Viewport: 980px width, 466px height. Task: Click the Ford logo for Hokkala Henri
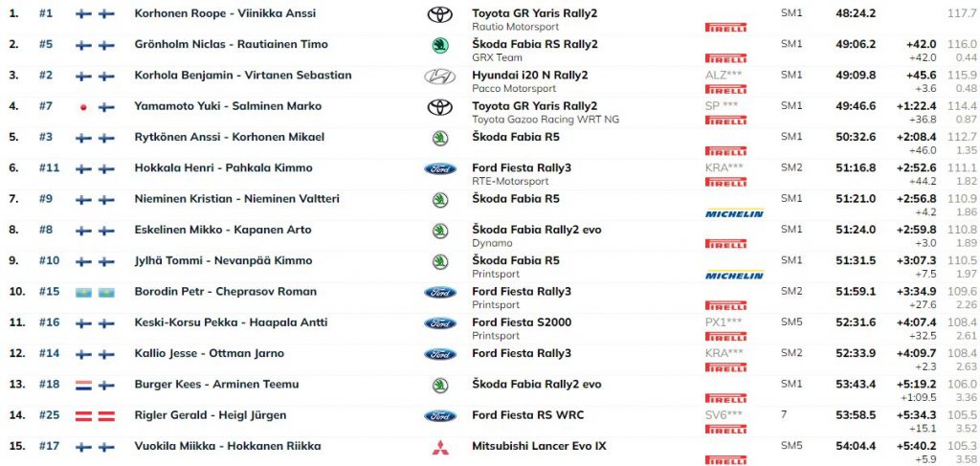[440, 168]
